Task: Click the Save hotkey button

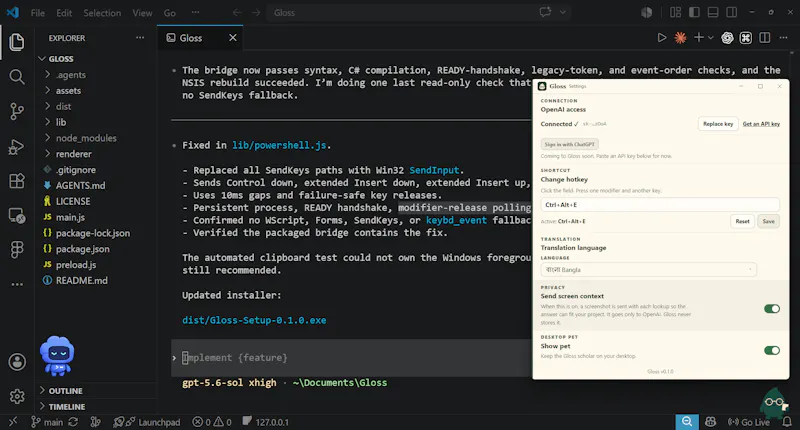Action: coord(768,221)
